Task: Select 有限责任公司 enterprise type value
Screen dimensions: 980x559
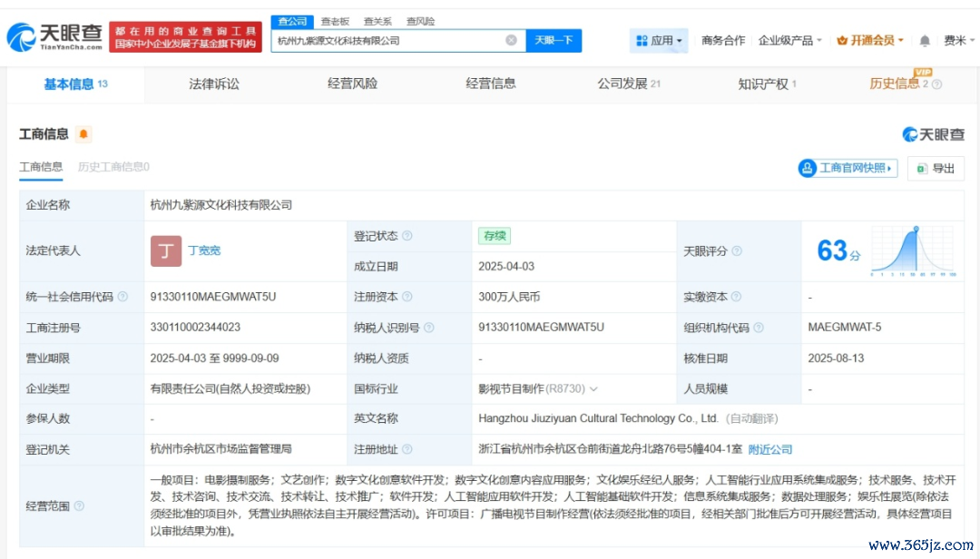Action: coord(230,389)
